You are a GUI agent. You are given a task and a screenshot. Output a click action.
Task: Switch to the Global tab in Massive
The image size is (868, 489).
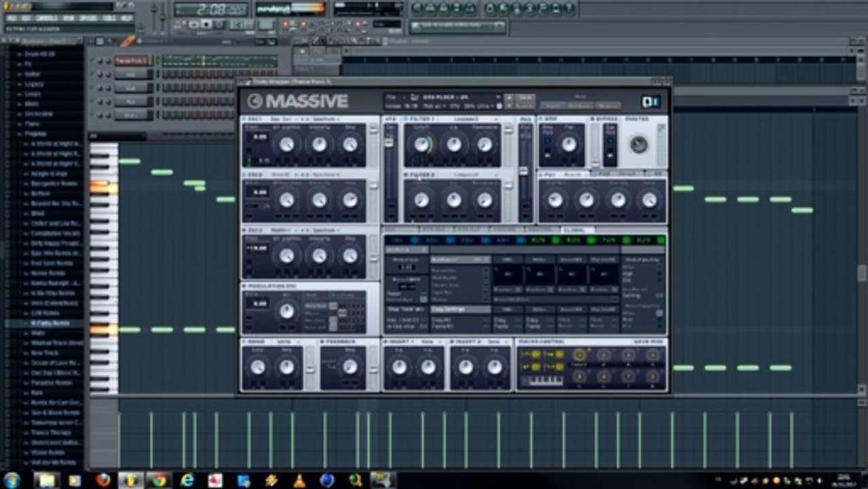click(x=578, y=230)
